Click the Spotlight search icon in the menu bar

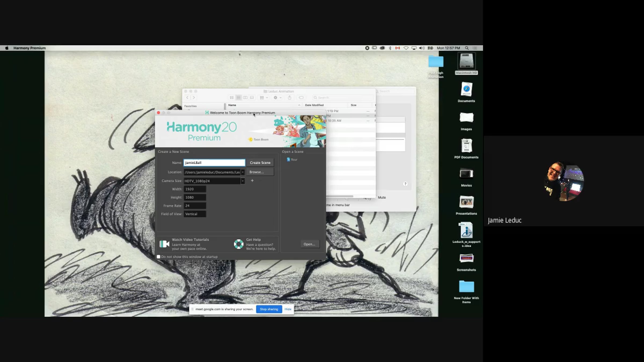pyautogui.click(x=467, y=48)
